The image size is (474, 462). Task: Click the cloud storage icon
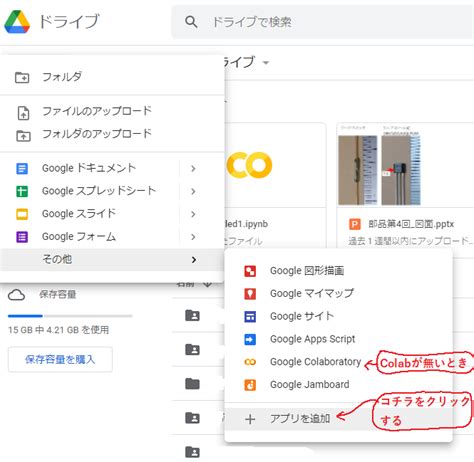click(x=16, y=295)
